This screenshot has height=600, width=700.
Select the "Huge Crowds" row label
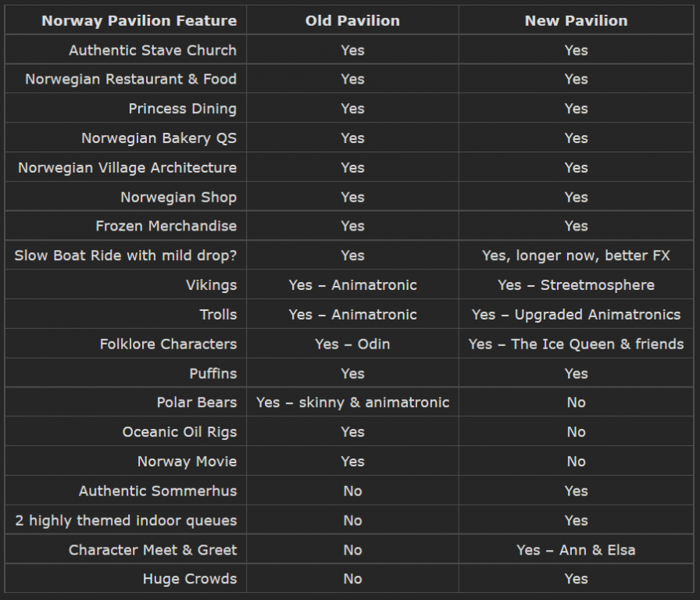pyautogui.click(x=189, y=579)
